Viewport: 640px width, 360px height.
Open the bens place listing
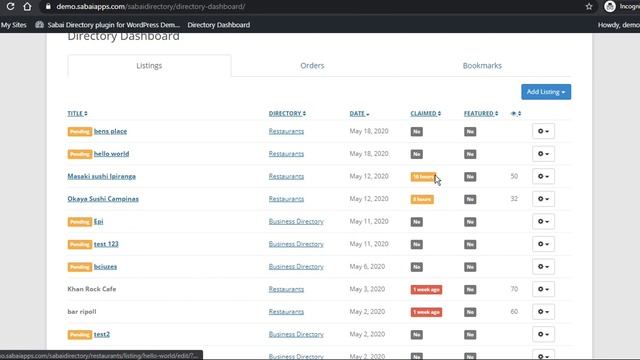[x=110, y=131]
